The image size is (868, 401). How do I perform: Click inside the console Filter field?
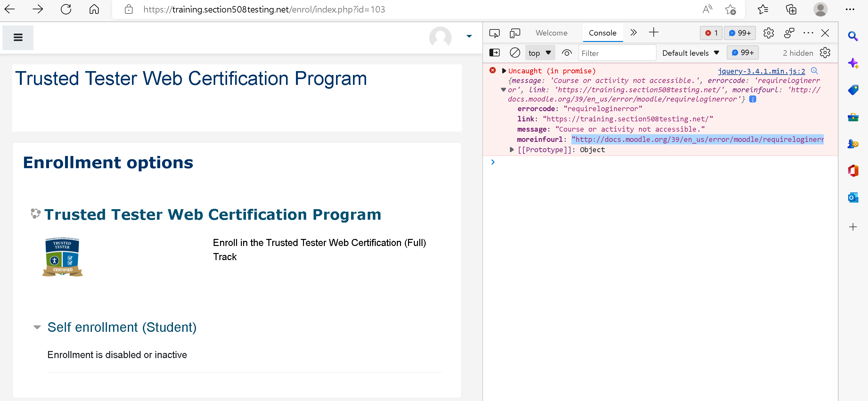click(617, 53)
